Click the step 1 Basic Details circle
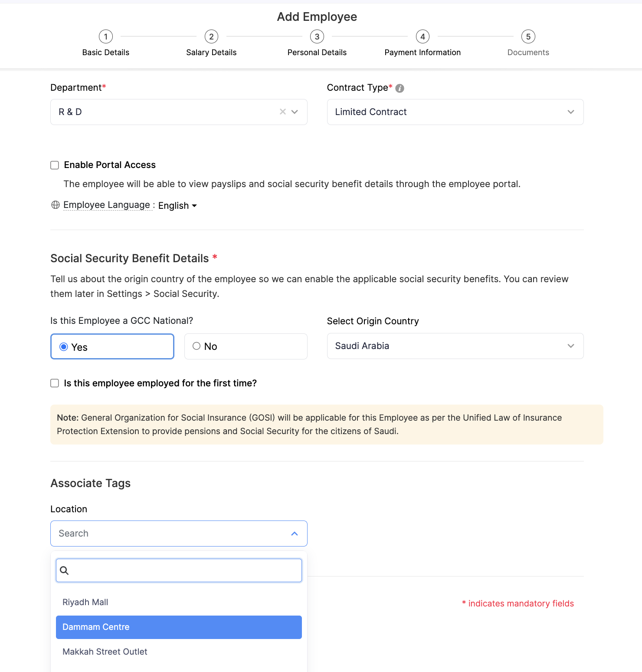 tap(105, 36)
